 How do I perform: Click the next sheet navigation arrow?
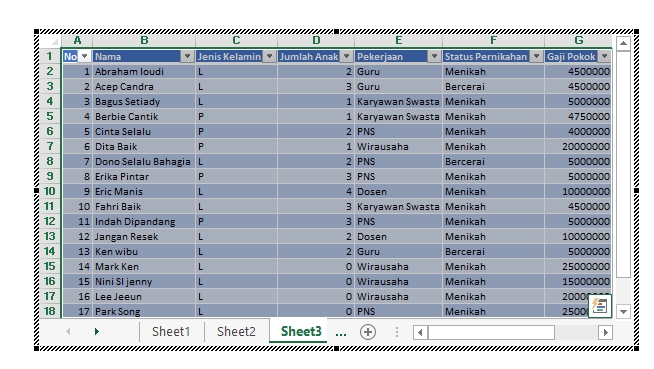(x=97, y=331)
